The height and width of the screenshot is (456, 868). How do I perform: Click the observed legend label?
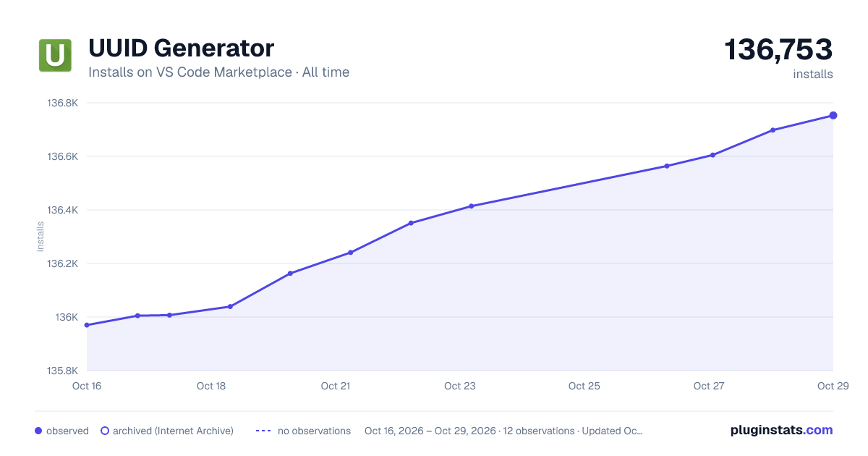tap(67, 431)
